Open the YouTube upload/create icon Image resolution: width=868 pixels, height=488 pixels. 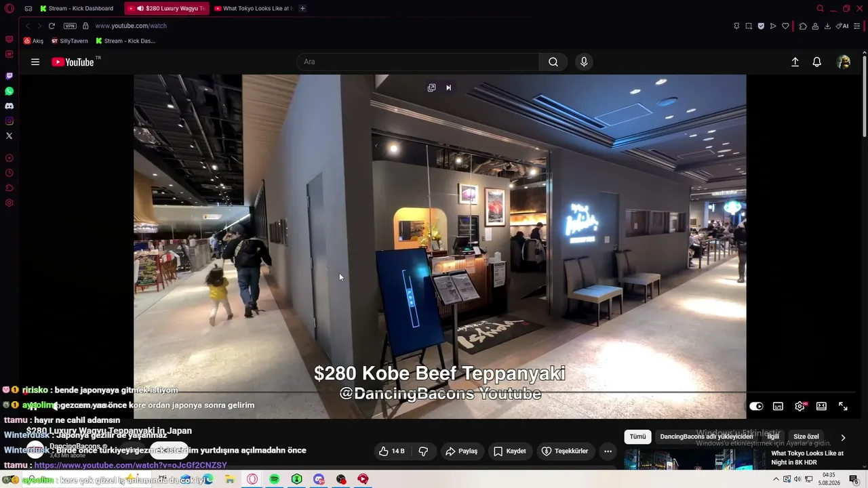pos(795,62)
